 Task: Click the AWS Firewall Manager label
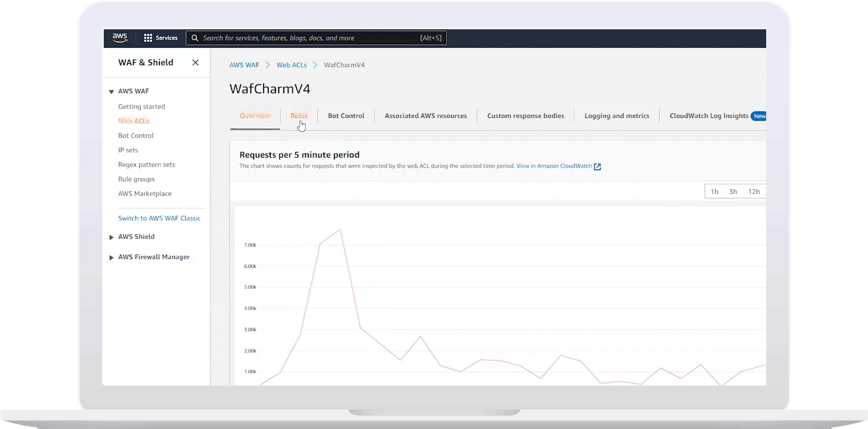154,257
